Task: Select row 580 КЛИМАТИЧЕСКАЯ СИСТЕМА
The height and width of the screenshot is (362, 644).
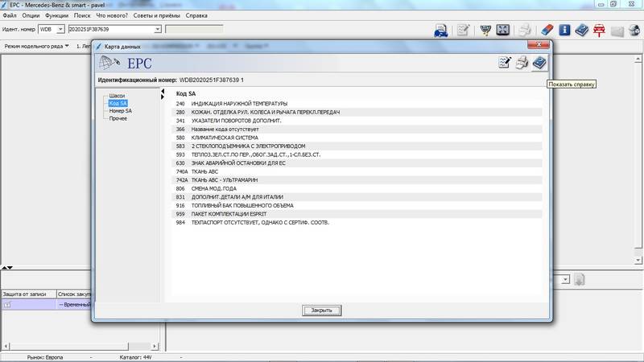Action: coord(357,138)
